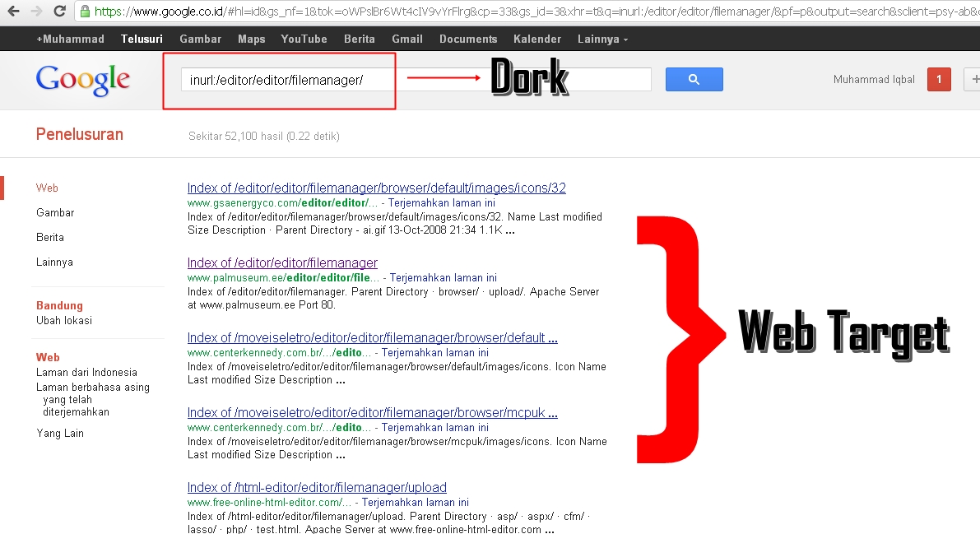Click the Sekitar 52,100 hasil result count

tap(264, 137)
